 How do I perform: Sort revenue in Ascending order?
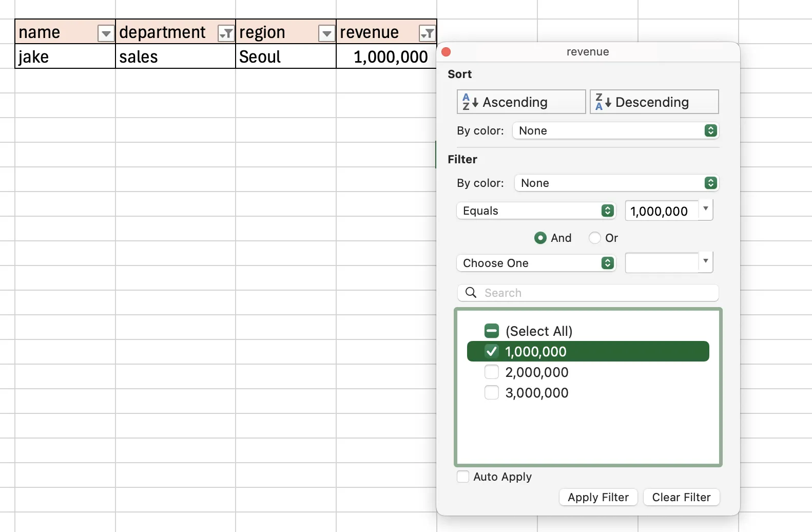pyautogui.click(x=521, y=102)
